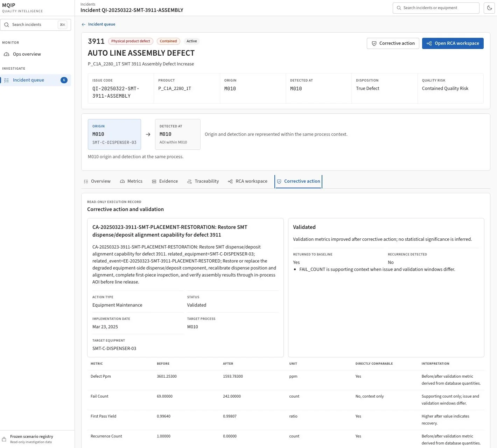Click node icon in Open RCA workspace button
Screen dimensions: 497x448
point(429,43)
